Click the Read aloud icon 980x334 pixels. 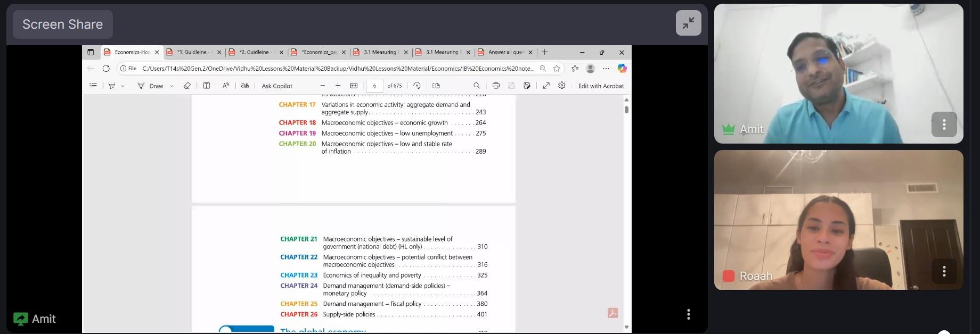coord(226,86)
